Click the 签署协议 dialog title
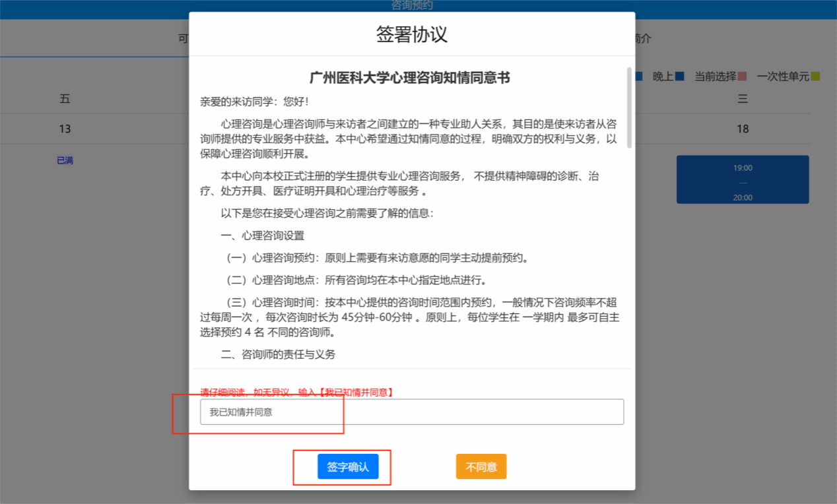The width and height of the screenshot is (837, 504). point(412,34)
